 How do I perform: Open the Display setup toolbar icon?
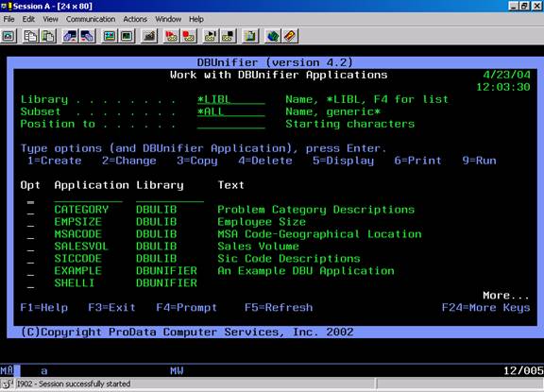110,36
